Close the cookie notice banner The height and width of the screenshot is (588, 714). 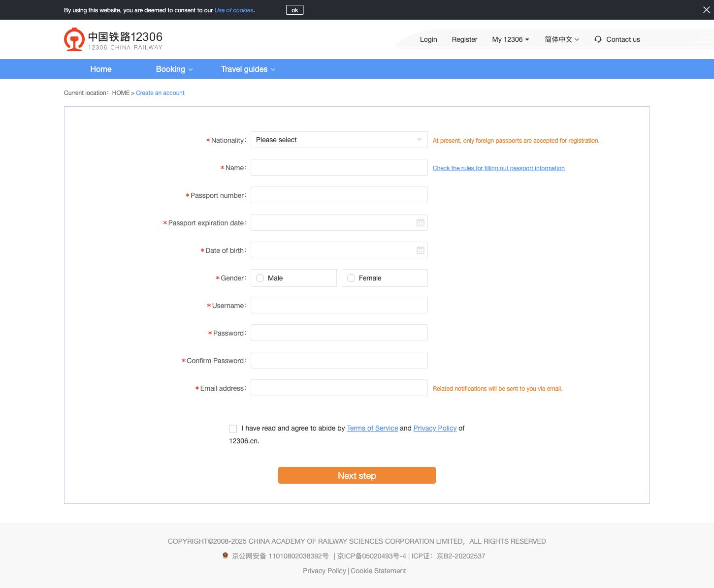tap(706, 10)
